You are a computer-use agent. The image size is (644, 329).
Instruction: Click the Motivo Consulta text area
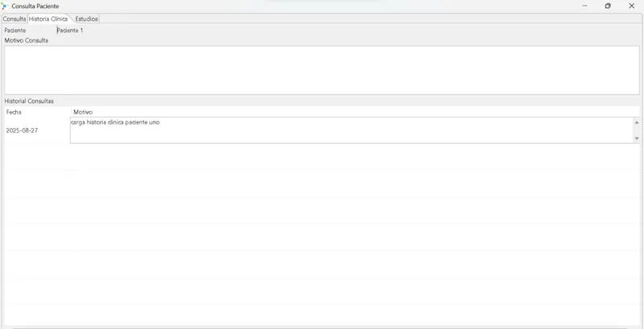pos(321,70)
